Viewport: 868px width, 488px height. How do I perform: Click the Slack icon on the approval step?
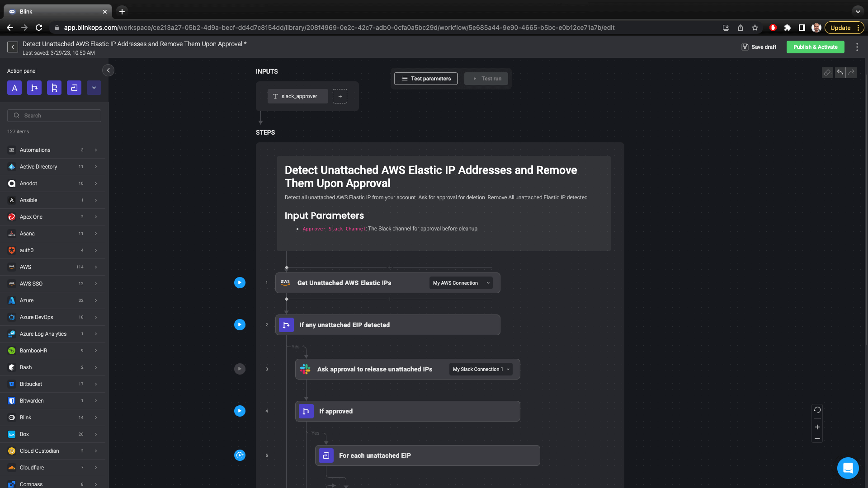pos(305,369)
